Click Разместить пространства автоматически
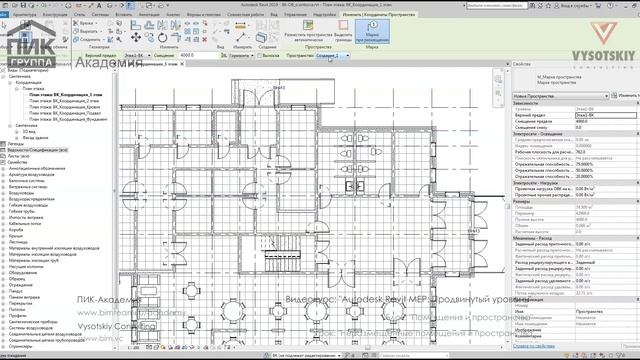The image size is (640, 360). click(308, 31)
